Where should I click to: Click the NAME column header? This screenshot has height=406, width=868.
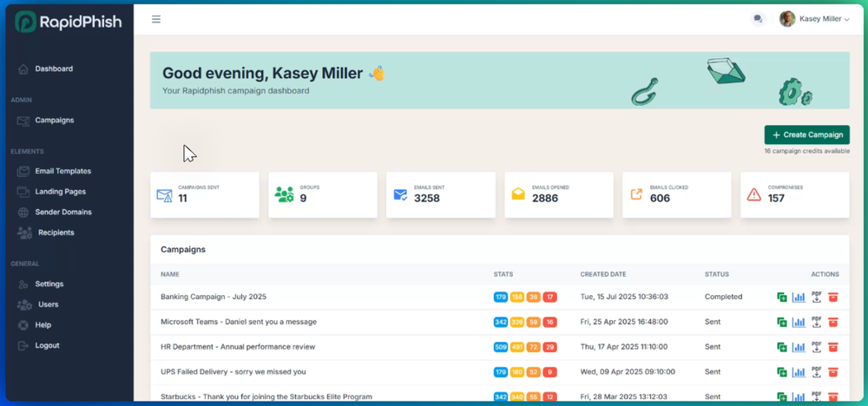[170, 274]
